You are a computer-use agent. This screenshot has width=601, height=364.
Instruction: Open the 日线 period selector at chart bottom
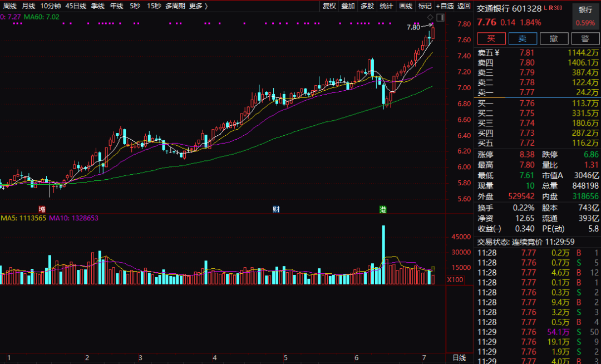point(459,357)
